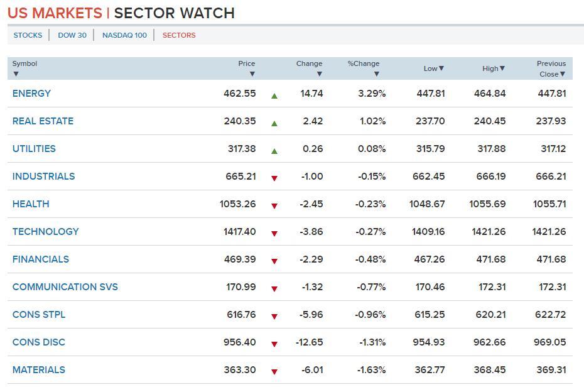Image resolution: width=584 pixels, height=392 pixels.
Task: Open the TECHNOLOGY sector page
Action: [45, 232]
